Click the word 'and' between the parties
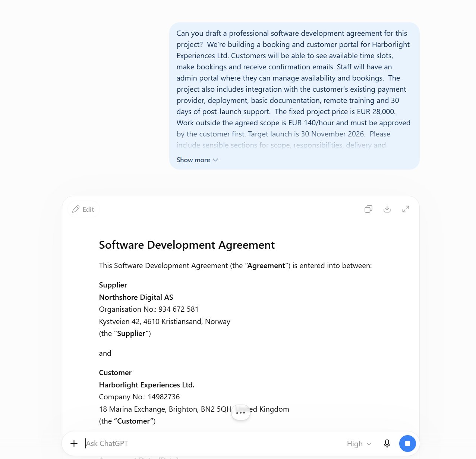This screenshot has width=476, height=459. (x=105, y=353)
